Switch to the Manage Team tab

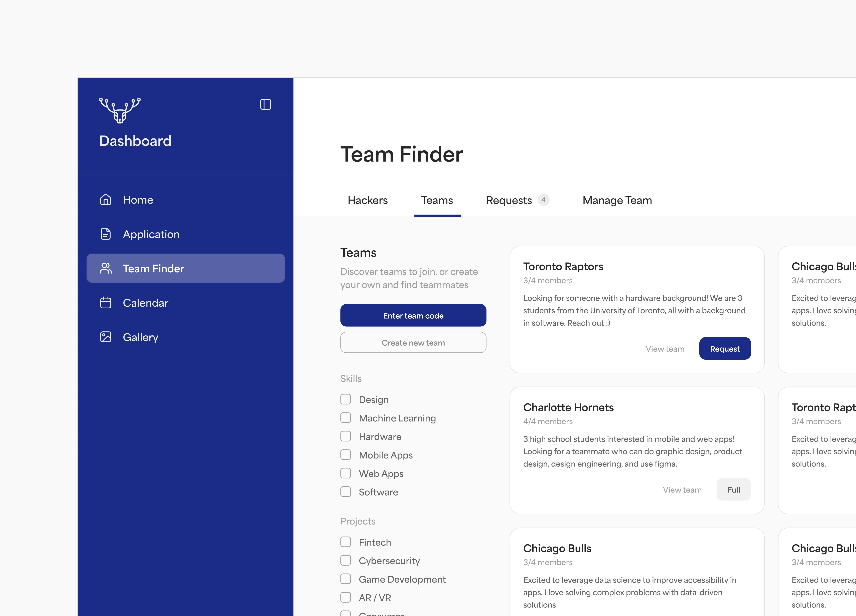(617, 200)
